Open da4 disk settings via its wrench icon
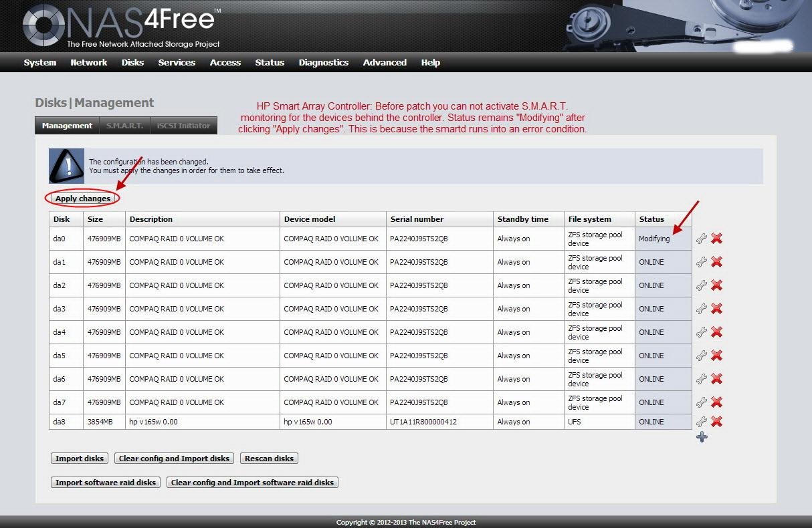This screenshot has width=812, height=528. (x=701, y=332)
